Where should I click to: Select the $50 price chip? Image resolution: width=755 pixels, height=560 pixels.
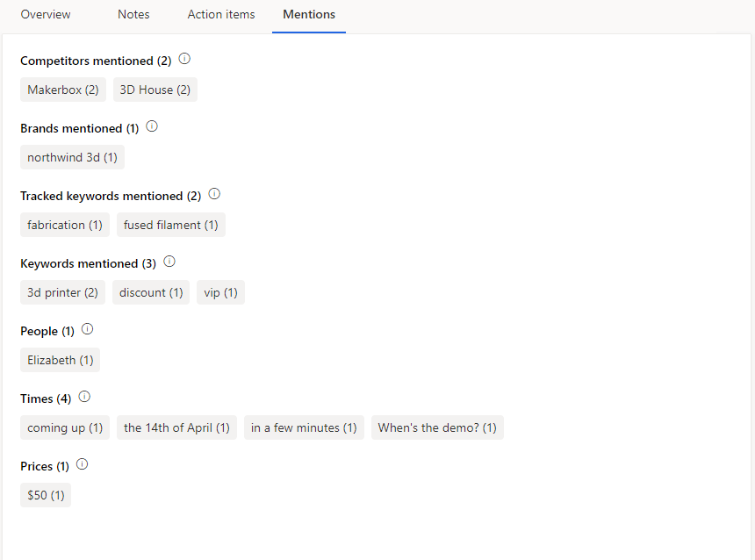tap(46, 495)
